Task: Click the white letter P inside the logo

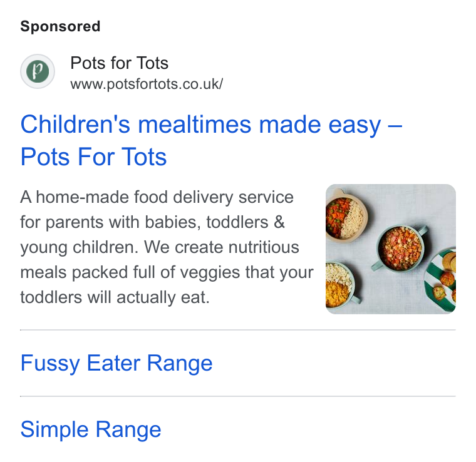Action: click(38, 71)
